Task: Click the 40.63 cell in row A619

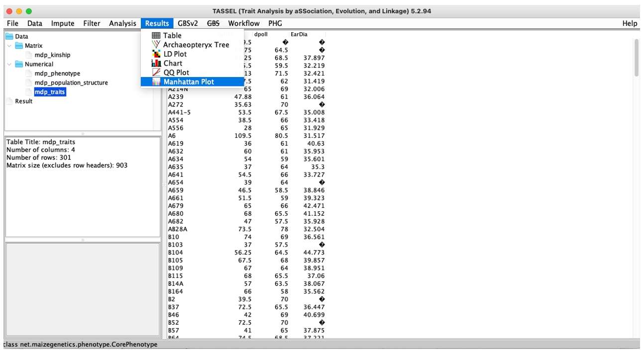Action: (316, 144)
